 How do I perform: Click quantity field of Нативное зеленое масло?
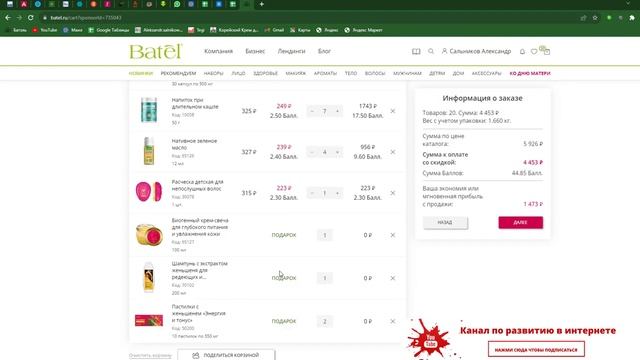(325, 152)
